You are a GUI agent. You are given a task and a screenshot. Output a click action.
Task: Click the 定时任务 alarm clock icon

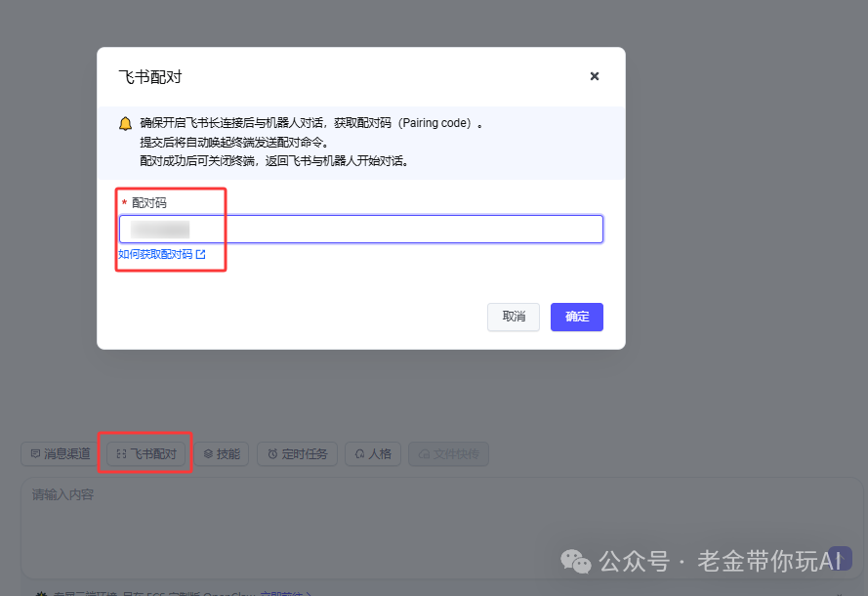point(273,454)
